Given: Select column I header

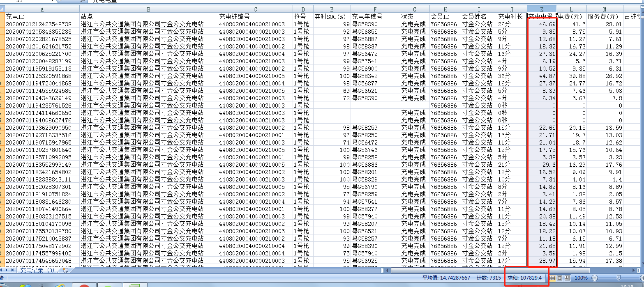Looking at the screenshot, I should [x=479, y=9].
